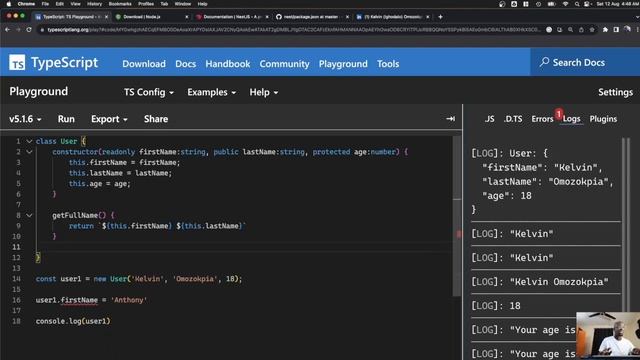The height and width of the screenshot is (360, 640).
Task: Go back with the browser back arrow
Action: (7, 29)
